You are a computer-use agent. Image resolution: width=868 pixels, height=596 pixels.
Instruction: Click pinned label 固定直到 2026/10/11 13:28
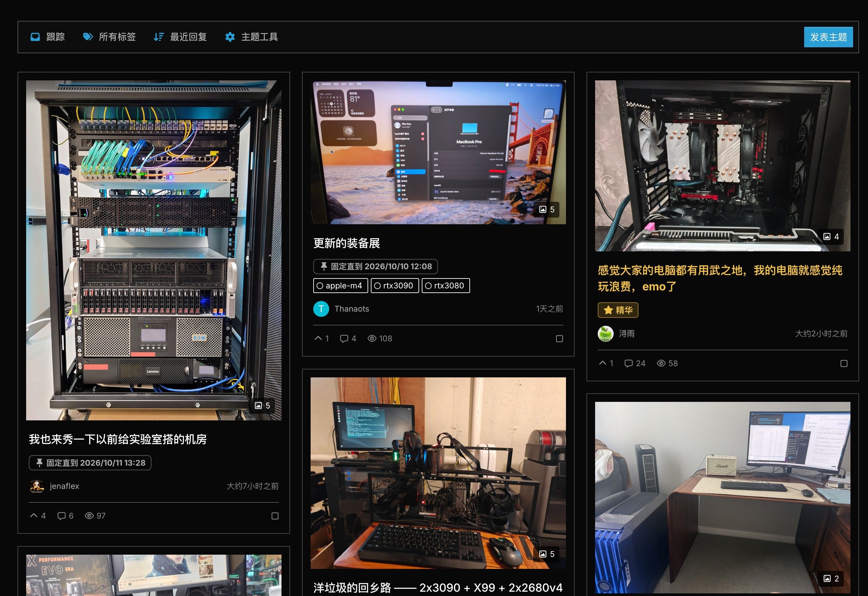(x=90, y=463)
